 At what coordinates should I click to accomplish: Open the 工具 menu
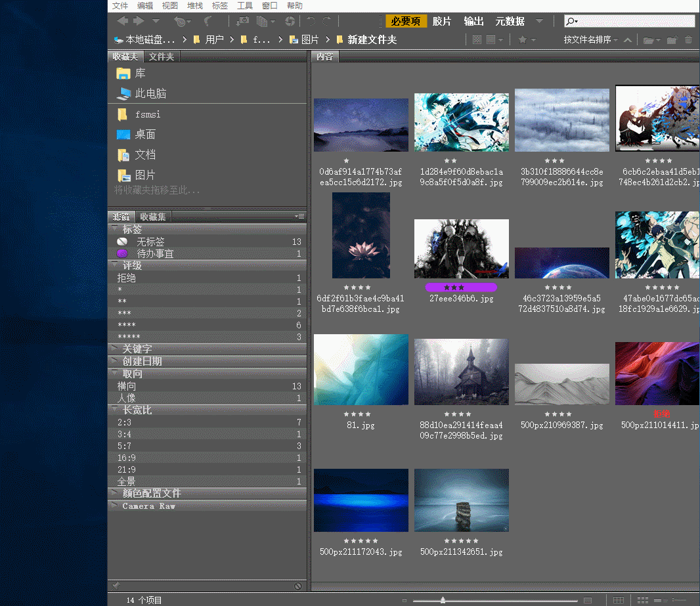pyautogui.click(x=244, y=6)
